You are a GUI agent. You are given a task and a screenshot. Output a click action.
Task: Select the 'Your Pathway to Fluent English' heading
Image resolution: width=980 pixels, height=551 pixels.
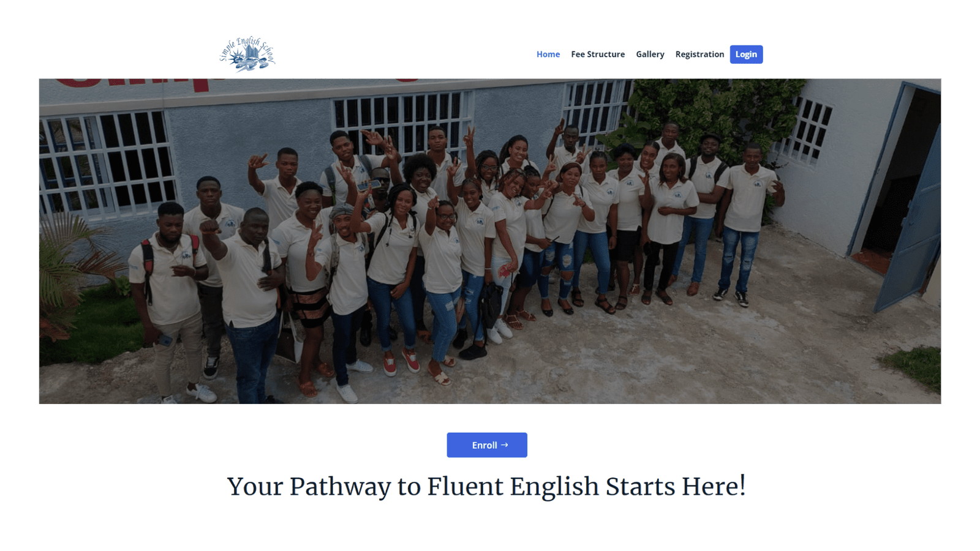tap(486, 487)
